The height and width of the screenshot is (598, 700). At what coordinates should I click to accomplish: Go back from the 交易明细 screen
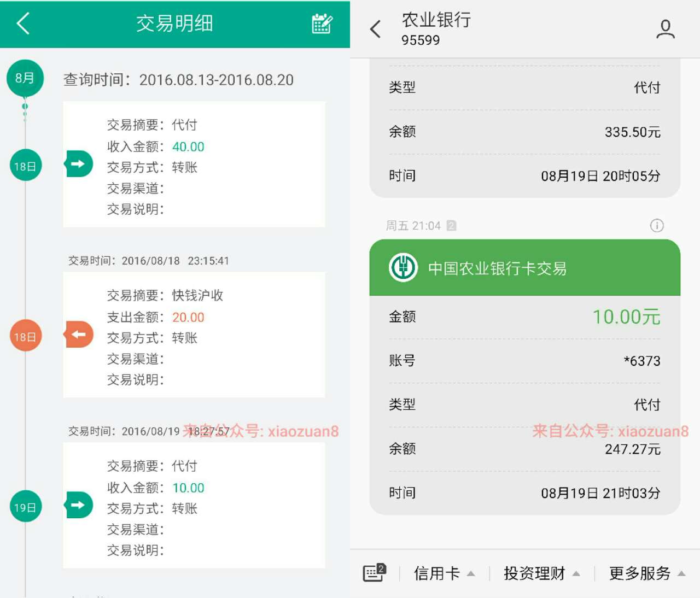[23, 24]
